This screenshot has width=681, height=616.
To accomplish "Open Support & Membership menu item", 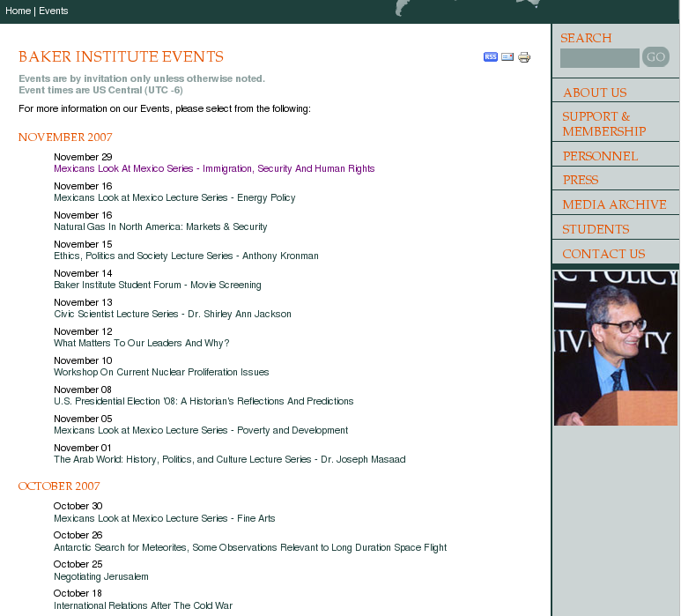I will 603,123.
